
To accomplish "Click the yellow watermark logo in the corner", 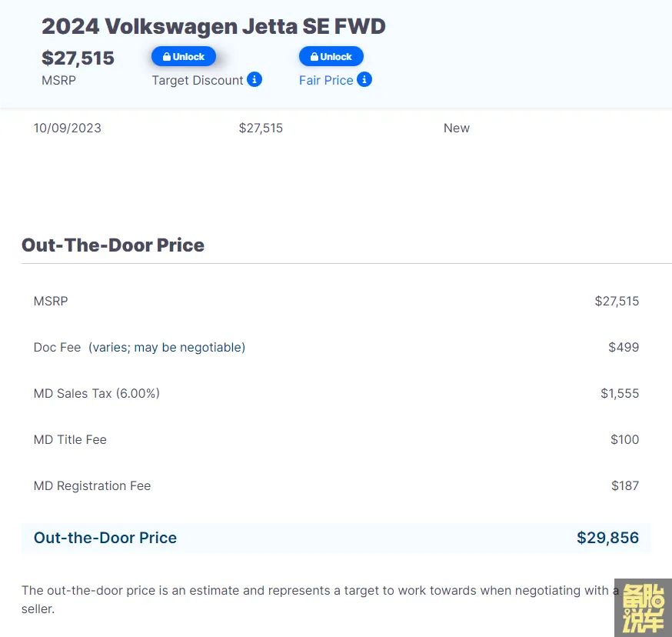I will (x=643, y=607).
